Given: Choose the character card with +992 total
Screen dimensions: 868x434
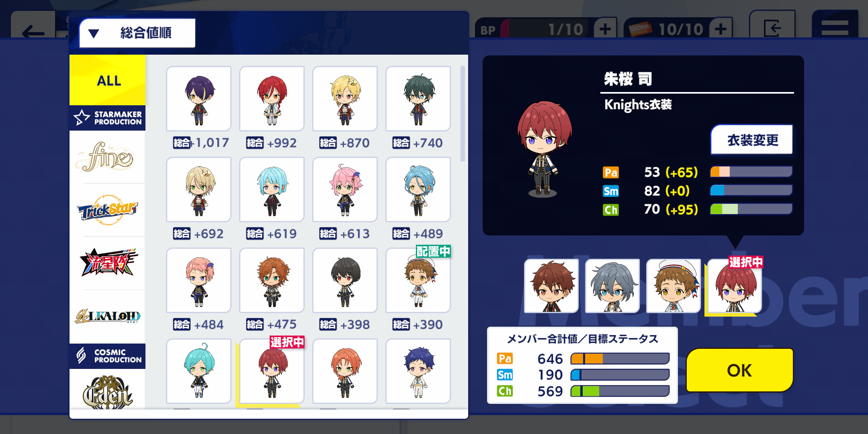Looking at the screenshot, I should [x=272, y=98].
